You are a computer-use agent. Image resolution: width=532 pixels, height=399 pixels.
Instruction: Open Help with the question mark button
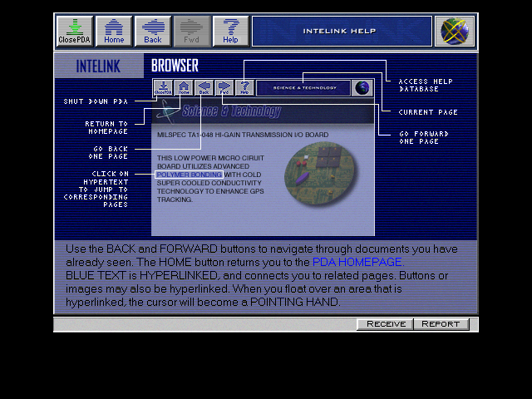point(230,31)
